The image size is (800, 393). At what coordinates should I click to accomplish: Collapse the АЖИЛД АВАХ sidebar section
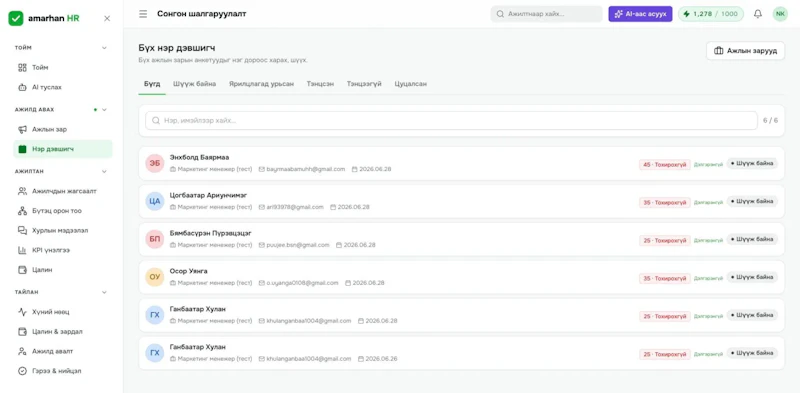[x=104, y=110]
